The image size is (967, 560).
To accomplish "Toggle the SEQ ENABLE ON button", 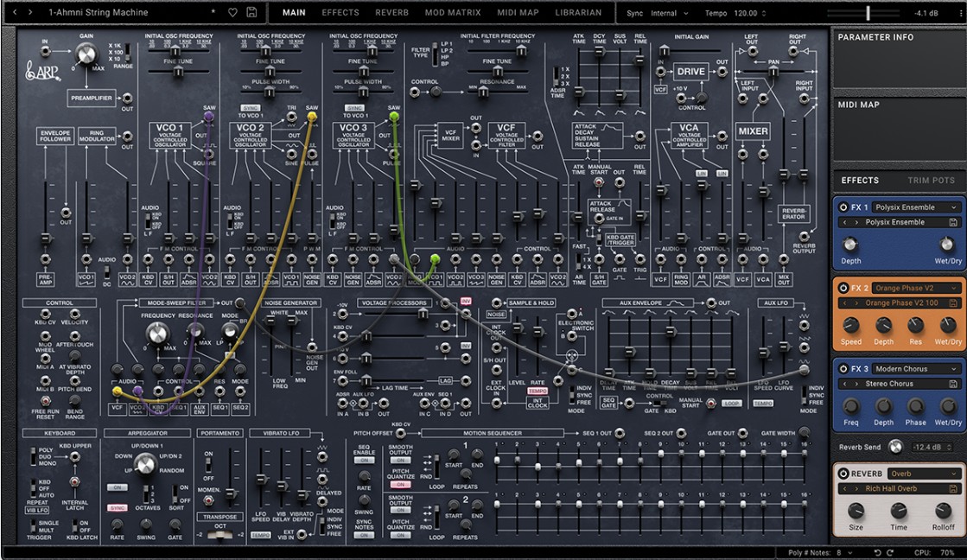I will (364, 460).
